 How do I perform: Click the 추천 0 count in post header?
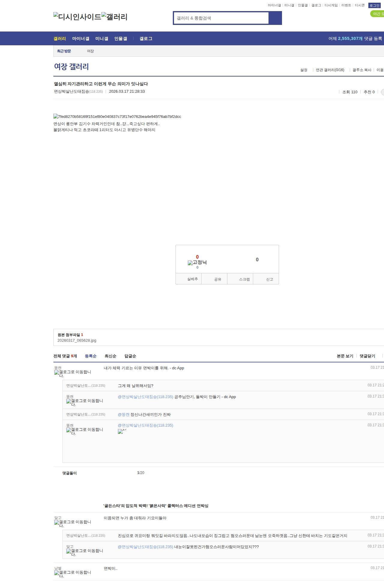(369, 92)
